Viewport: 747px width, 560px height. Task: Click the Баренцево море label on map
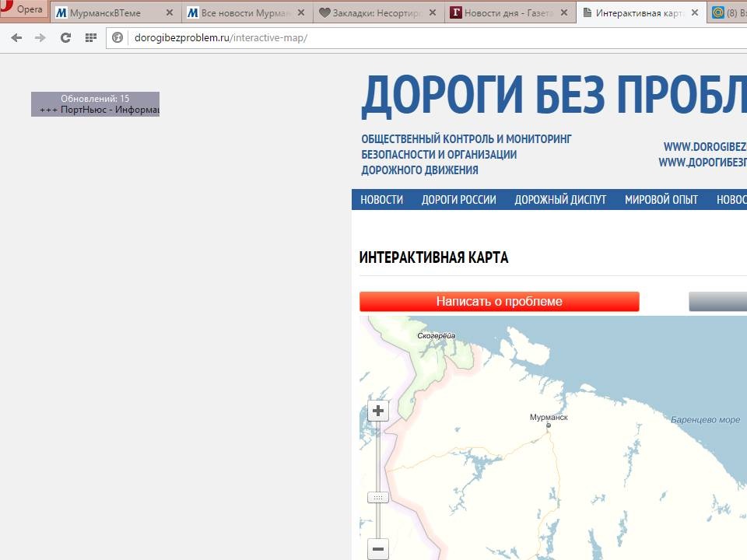[706, 419]
